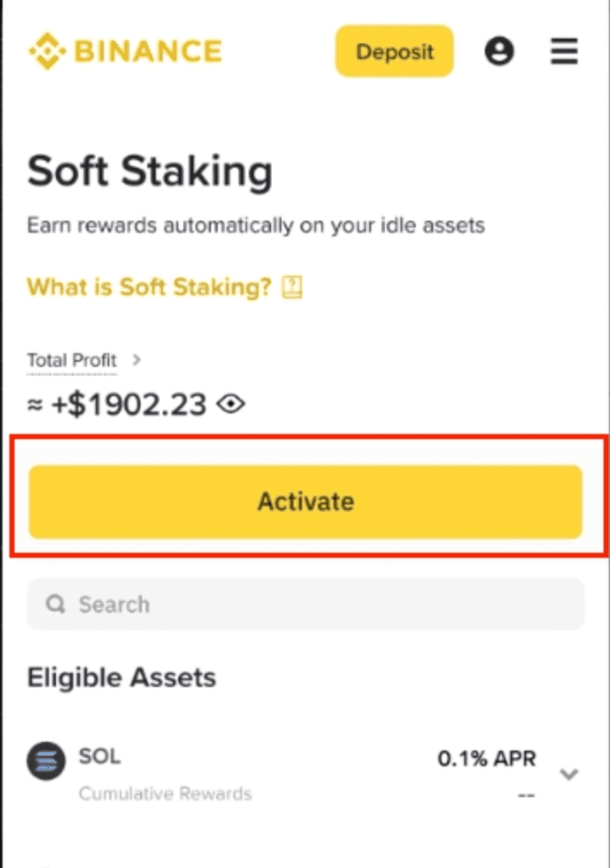This screenshot has width=610, height=868.
Task: Click the guide book icon
Action: (292, 287)
